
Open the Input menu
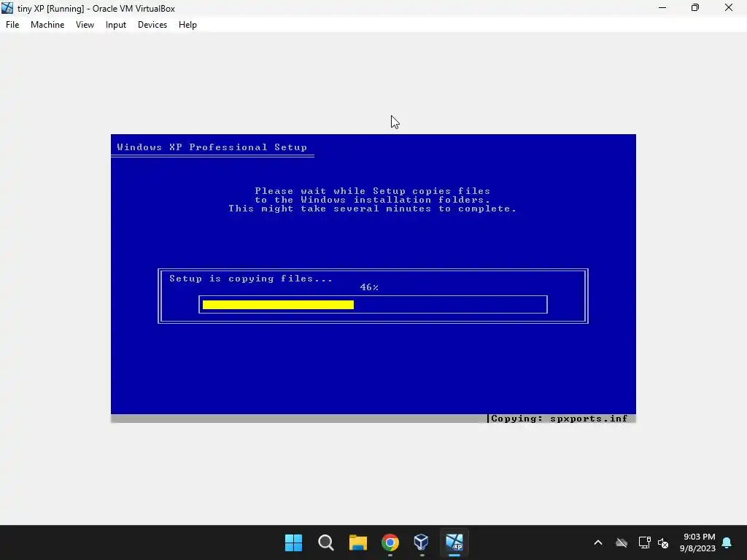116,25
